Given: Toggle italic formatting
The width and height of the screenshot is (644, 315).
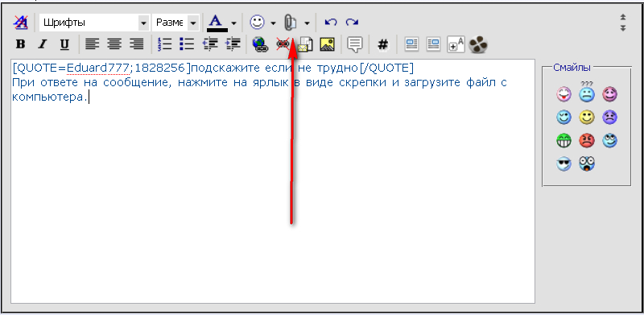Looking at the screenshot, I should [x=42, y=44].
